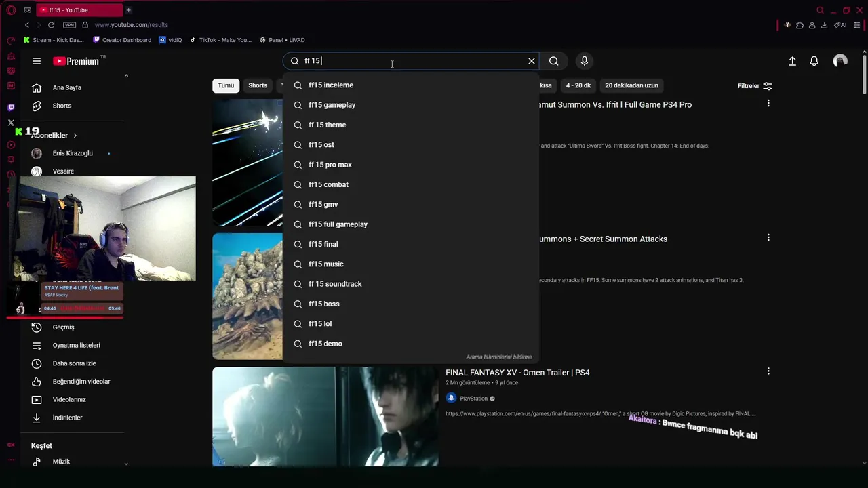Choose suggestion ff15 final
Screen dimensions: 868x488
[411, 244]
